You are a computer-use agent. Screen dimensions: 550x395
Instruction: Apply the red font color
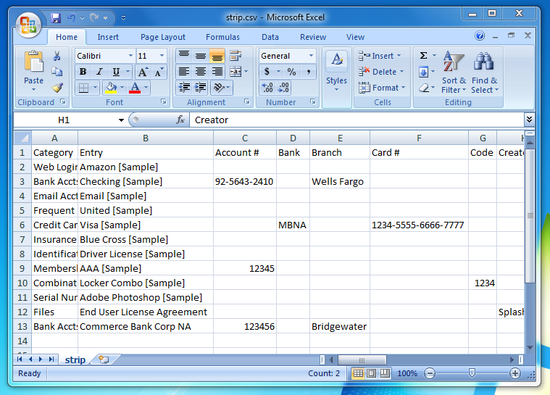[135, 88]
